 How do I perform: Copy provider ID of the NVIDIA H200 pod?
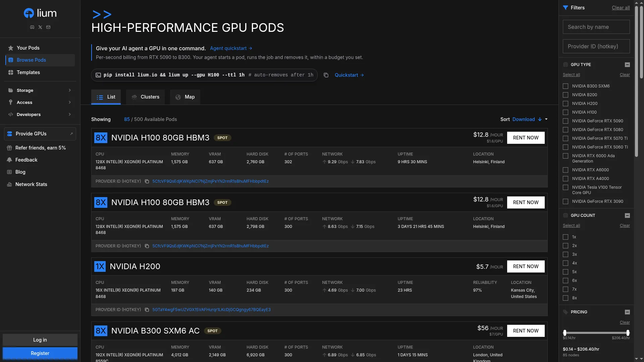(x=147, y=310)
